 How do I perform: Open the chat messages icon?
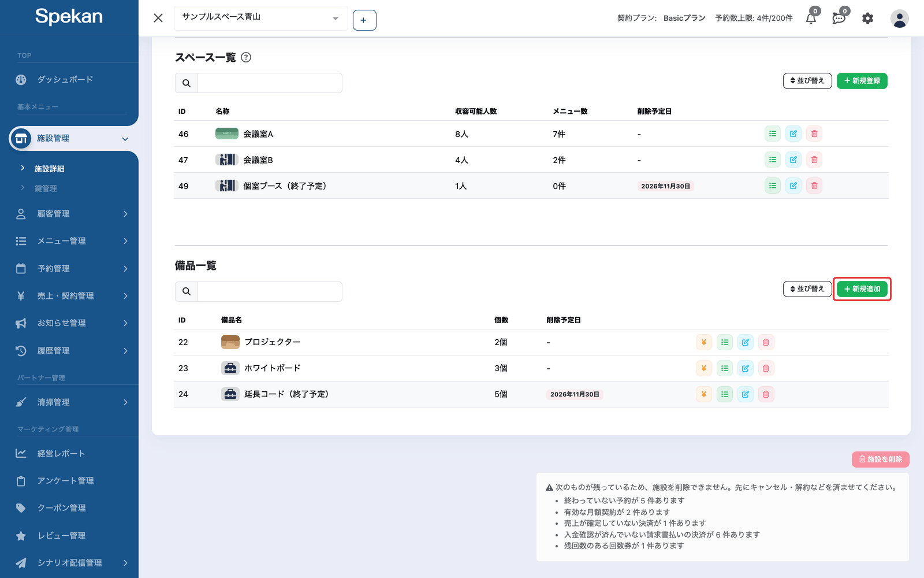click(839, 18)
